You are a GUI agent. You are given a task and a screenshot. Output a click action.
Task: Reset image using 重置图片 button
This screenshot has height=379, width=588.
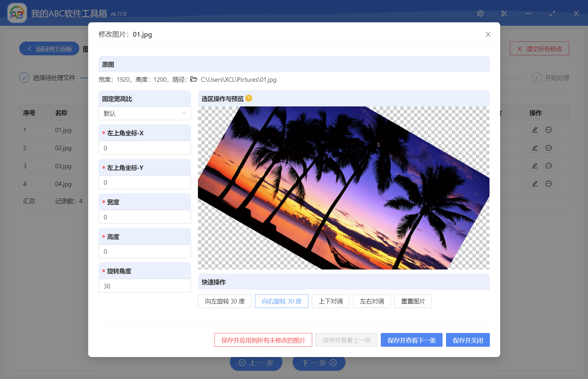[x=413, y=301]
